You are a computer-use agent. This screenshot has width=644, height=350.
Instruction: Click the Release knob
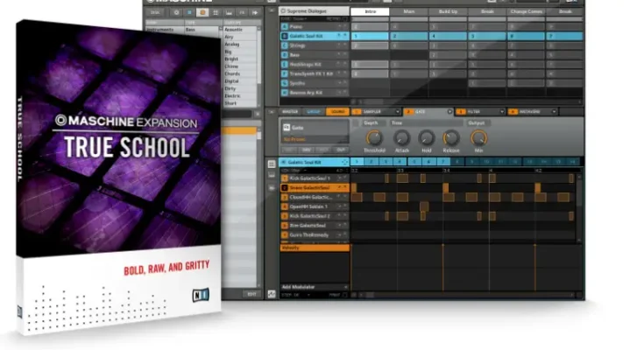tap(451, 137)
